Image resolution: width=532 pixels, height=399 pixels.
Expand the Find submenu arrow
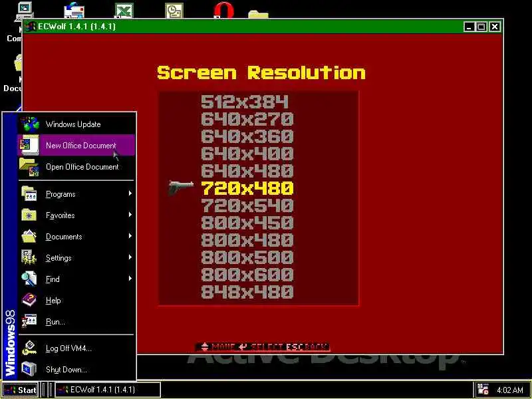[130, 279]
